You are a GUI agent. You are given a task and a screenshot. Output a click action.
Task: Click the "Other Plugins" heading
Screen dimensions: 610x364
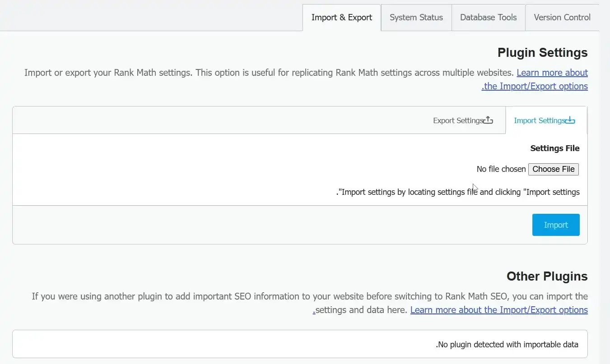[547, 276]
